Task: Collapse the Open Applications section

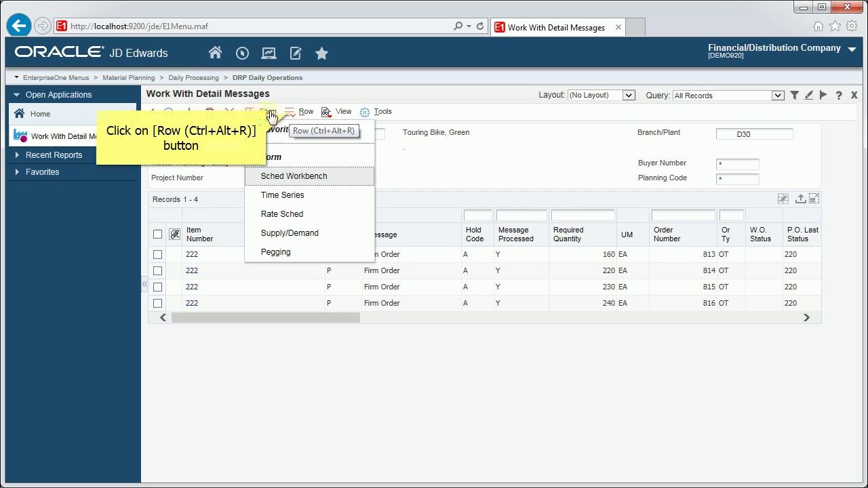Action: 17,95
